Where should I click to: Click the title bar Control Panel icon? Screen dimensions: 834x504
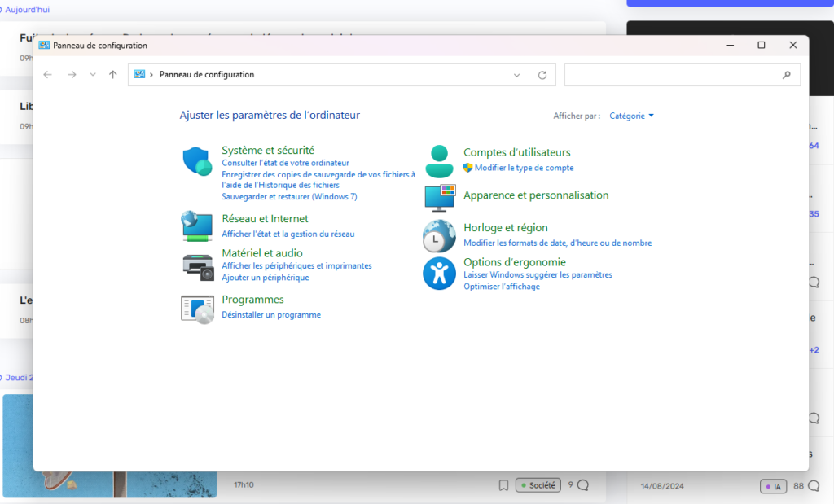pos(44,46)
